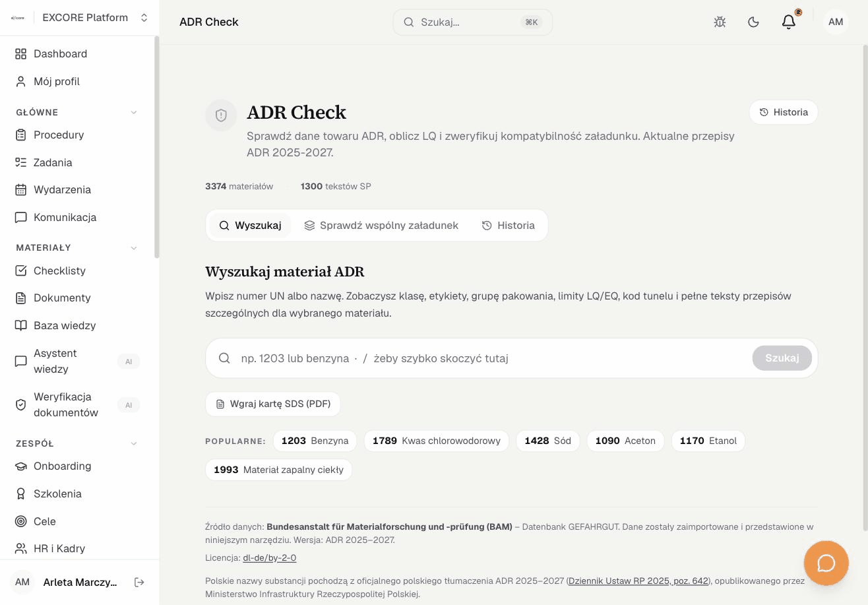Click the magnifier icon in ADR search field
868x605 pixels.
pos(224,358)
